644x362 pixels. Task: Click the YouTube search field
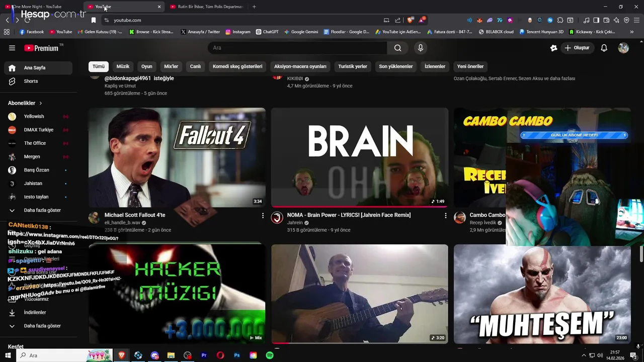click(297, 48)
